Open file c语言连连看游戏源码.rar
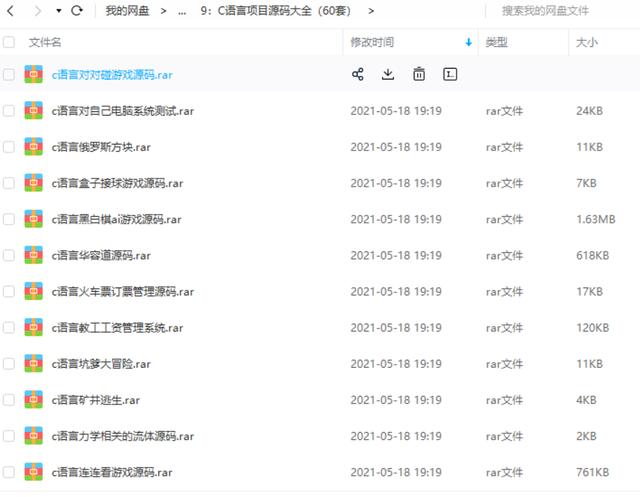This screenshot has height=497, width=640. (x=112, y=472)
